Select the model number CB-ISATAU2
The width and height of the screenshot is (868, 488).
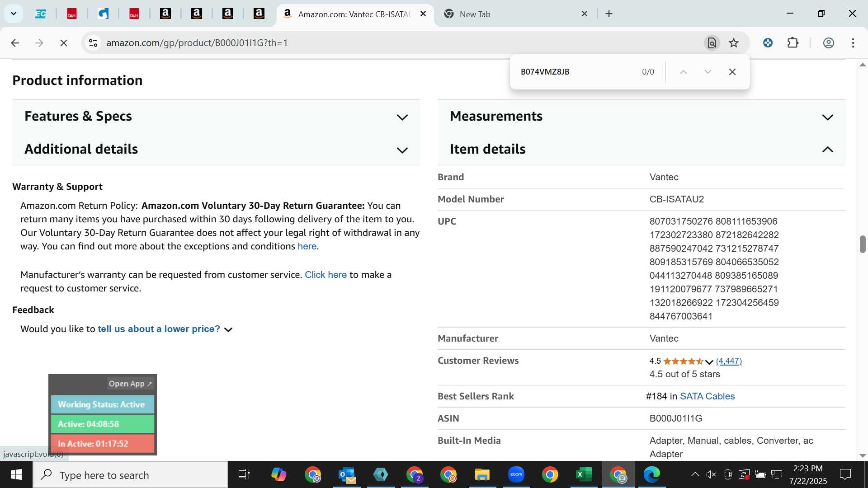coord(677,200)
